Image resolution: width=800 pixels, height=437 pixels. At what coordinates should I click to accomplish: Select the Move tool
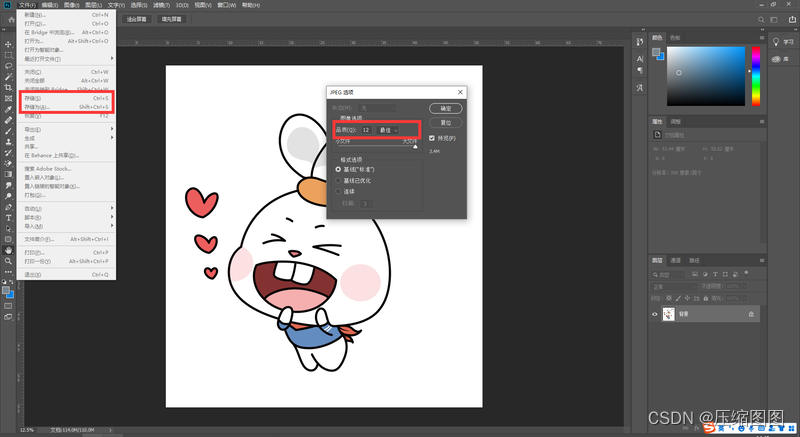click(8, 44)
